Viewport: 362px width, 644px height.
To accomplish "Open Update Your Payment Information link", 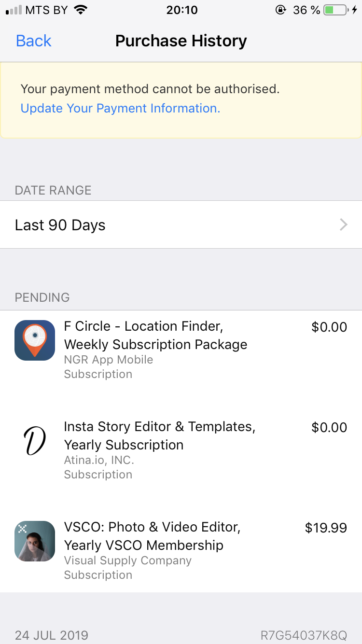I will tap(120, 108).
